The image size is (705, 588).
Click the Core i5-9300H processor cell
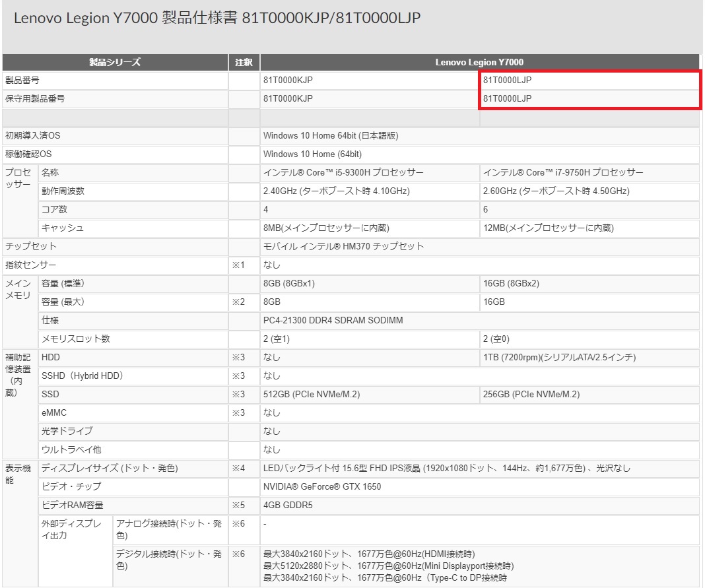click(343, 173)
